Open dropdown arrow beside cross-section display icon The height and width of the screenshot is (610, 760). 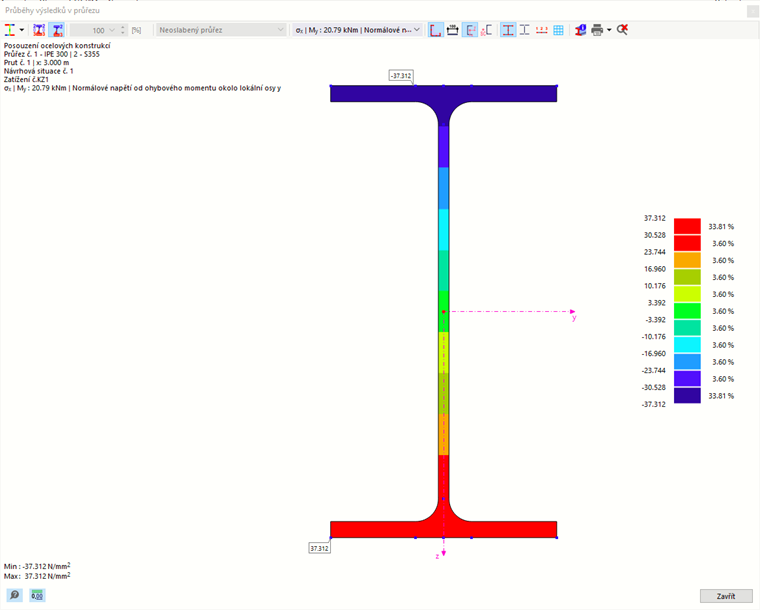(x=22, y=30)
